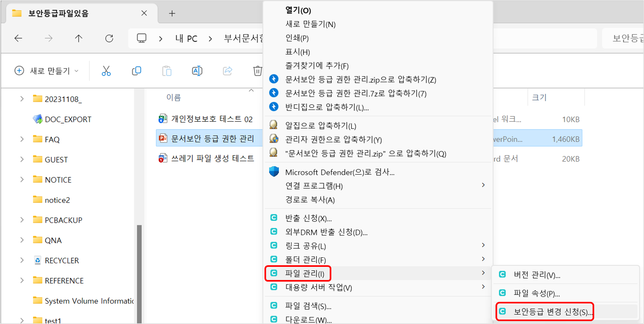Expand the PCBACKUP folder chevron

[22, 220]
